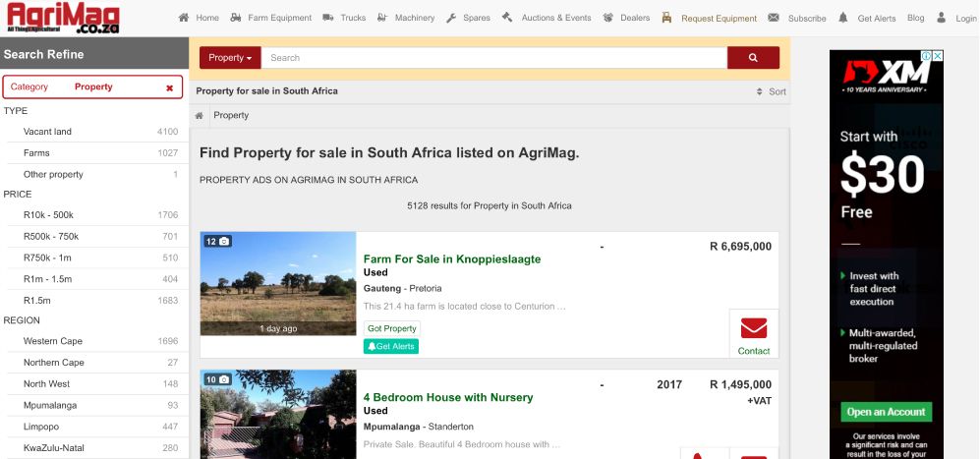Click the envelope Contact icon on Knoppieslaagte listing
Viewport: 980px width, 459px height.
point(754,328)
